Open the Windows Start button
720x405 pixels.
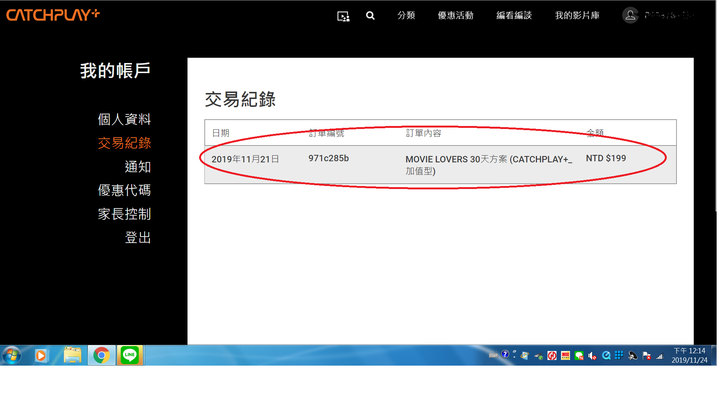(11, 355)
